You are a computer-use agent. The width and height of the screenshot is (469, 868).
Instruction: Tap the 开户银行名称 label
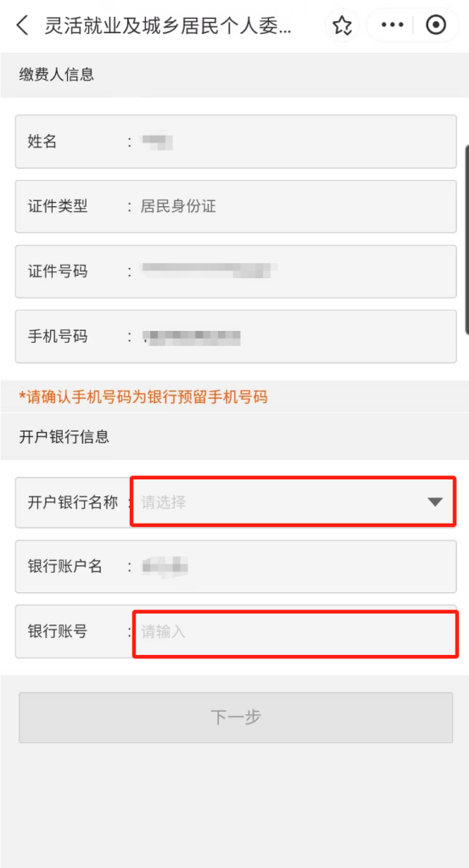[73, 502]
